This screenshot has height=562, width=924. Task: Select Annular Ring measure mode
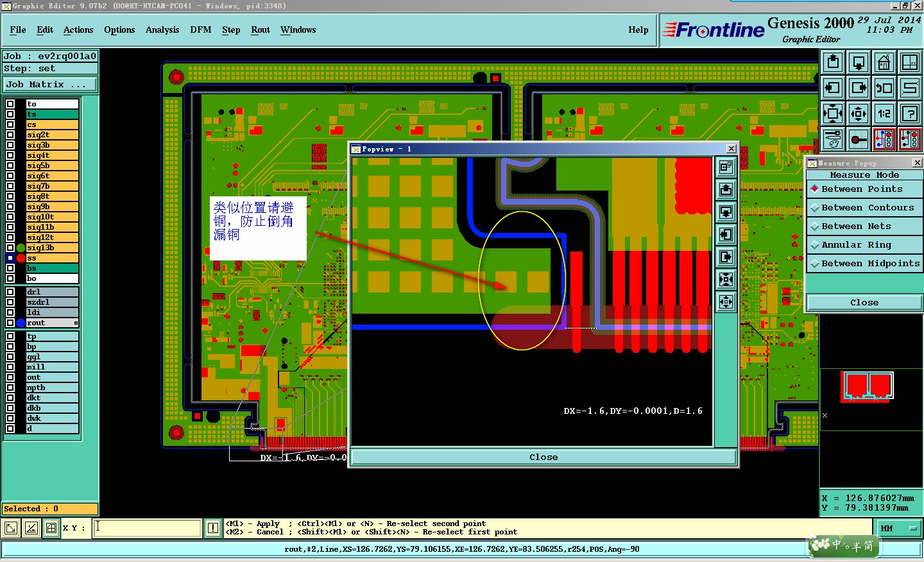click(x=864, y=245)
